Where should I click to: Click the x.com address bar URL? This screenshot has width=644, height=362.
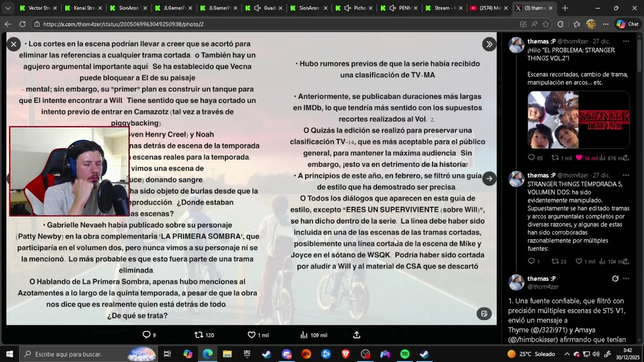click(x=123, y=24)
